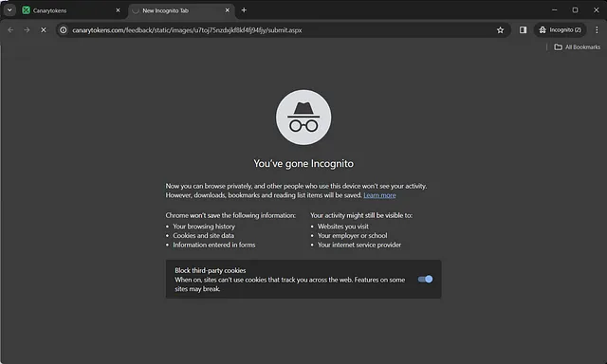Click 'Your browsing history' list item
607x364 pixels.
click(x=204, y=227)
